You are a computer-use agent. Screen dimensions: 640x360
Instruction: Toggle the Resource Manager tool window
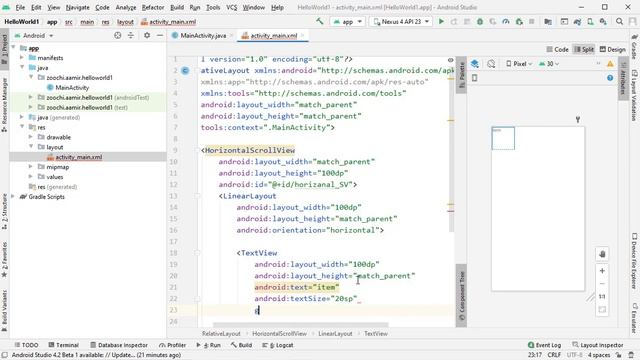[x=4, y=104]
